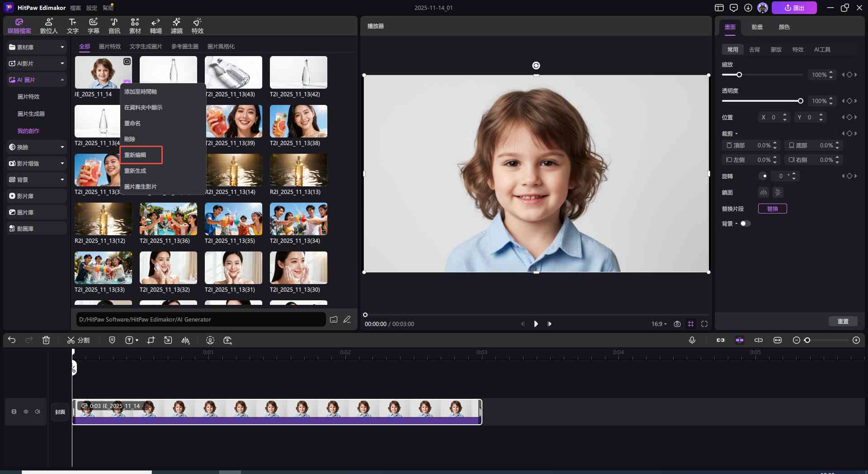Open the 16:9 aspect ratio dropdown
Screen dimensions: 868x474
click(x=659, y=324)
